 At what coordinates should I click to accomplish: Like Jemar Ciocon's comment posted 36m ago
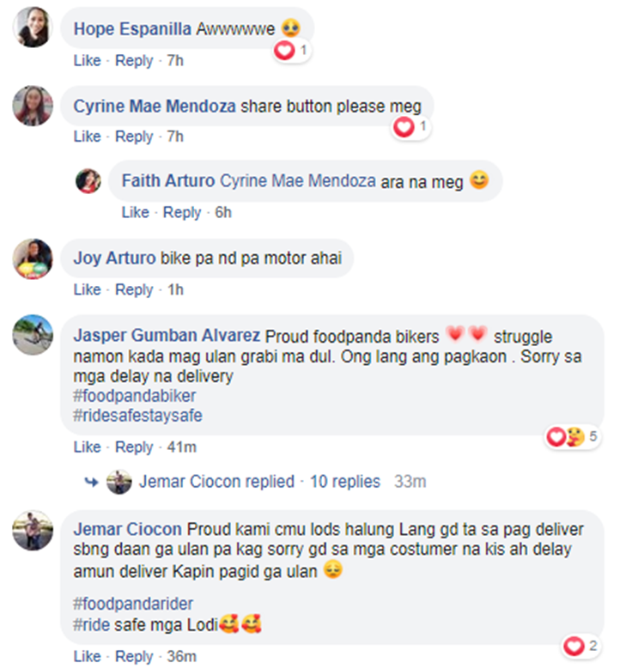[x=87, y=656]
